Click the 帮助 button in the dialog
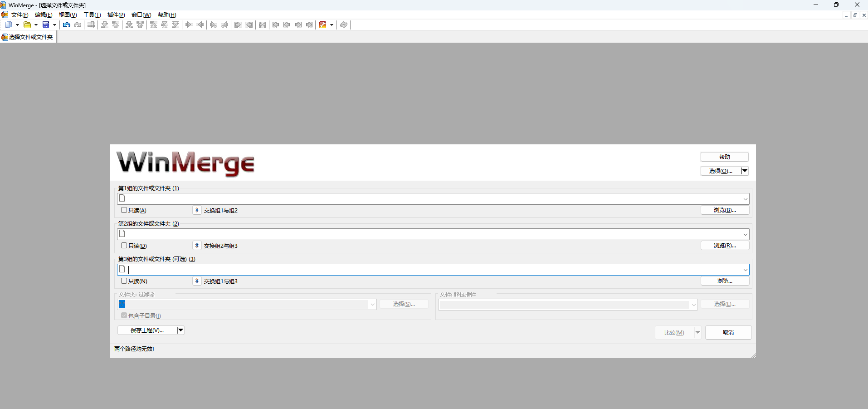The image size is (868, 409). click(x=725, y=157)
